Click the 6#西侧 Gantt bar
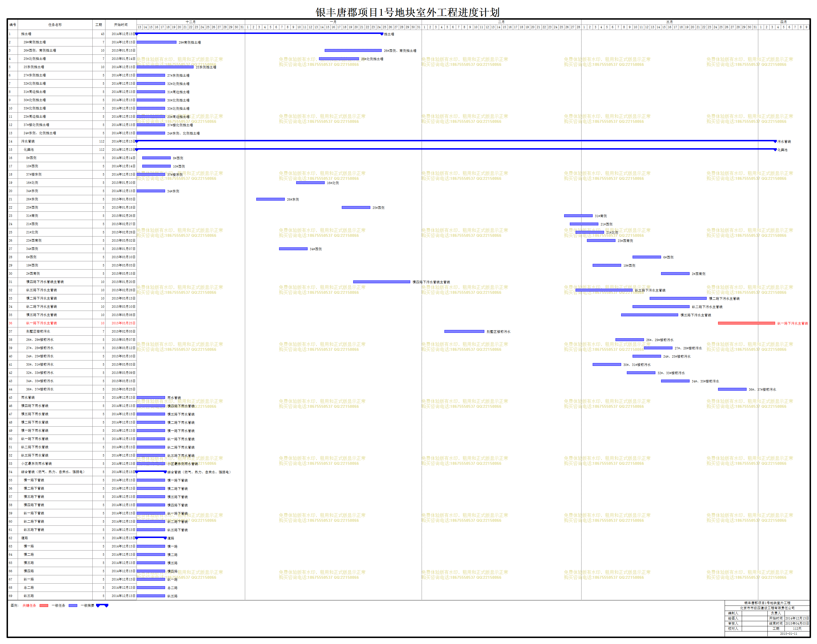Viewport: 817px width, 644px height. pyautogui.click(x=647, y=257)
